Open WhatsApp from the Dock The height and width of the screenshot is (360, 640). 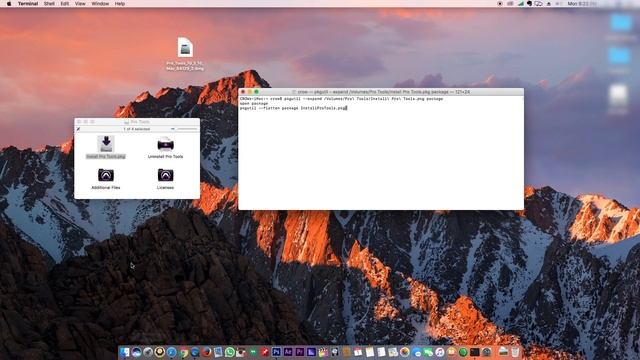[230, 352]
